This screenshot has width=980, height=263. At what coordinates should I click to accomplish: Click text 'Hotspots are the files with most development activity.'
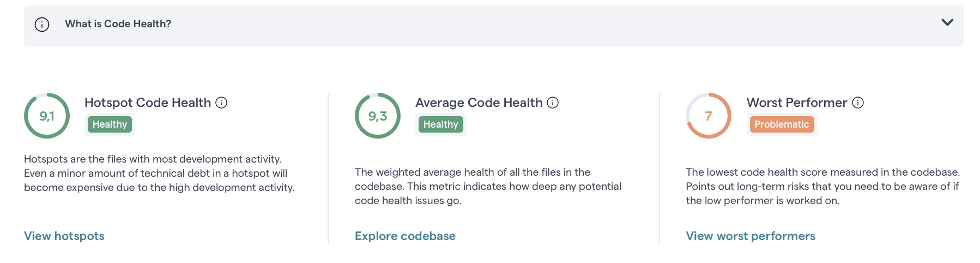[x=153, y=159]
